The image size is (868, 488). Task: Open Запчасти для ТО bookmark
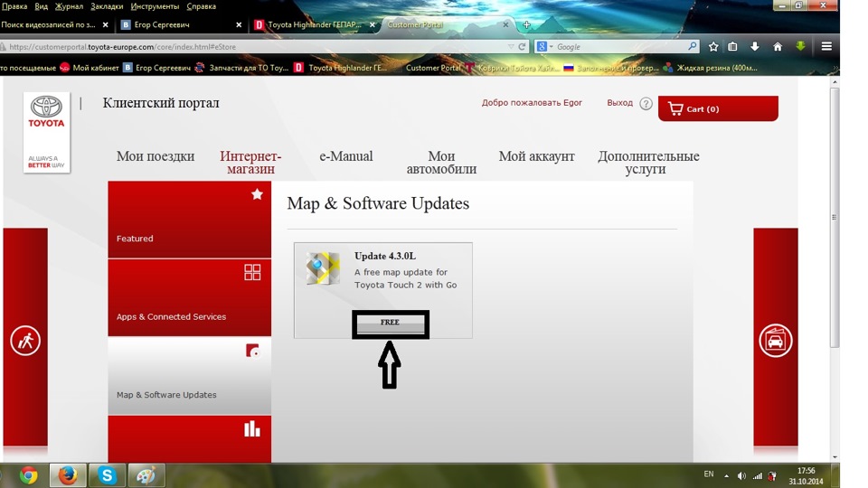242,68
